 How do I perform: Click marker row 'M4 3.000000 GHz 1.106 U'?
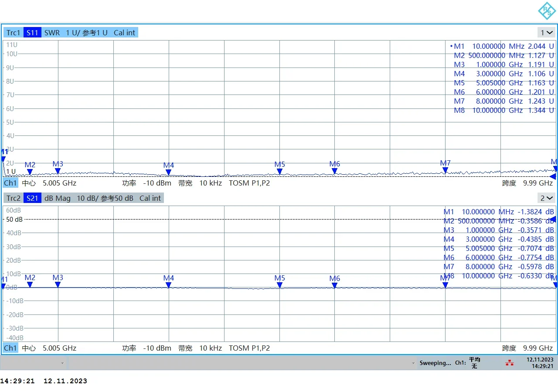[504, 74]
